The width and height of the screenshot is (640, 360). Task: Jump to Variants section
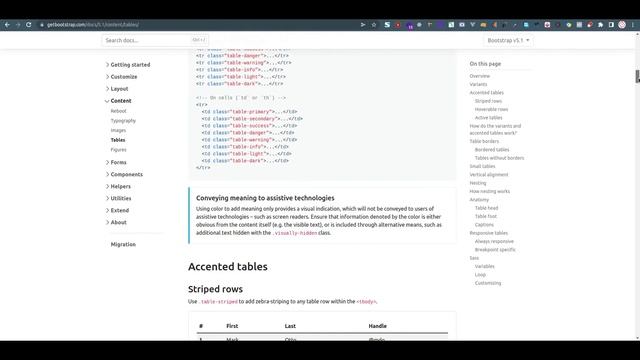(x=478, y=84)
